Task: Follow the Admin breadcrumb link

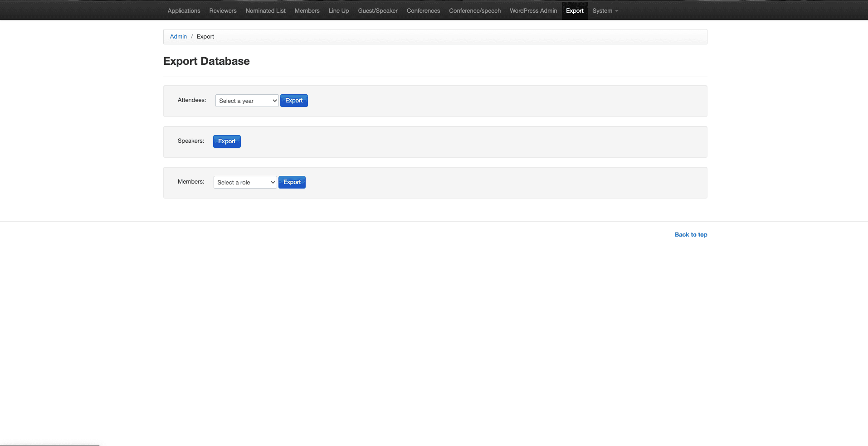Action: [178, 37]
